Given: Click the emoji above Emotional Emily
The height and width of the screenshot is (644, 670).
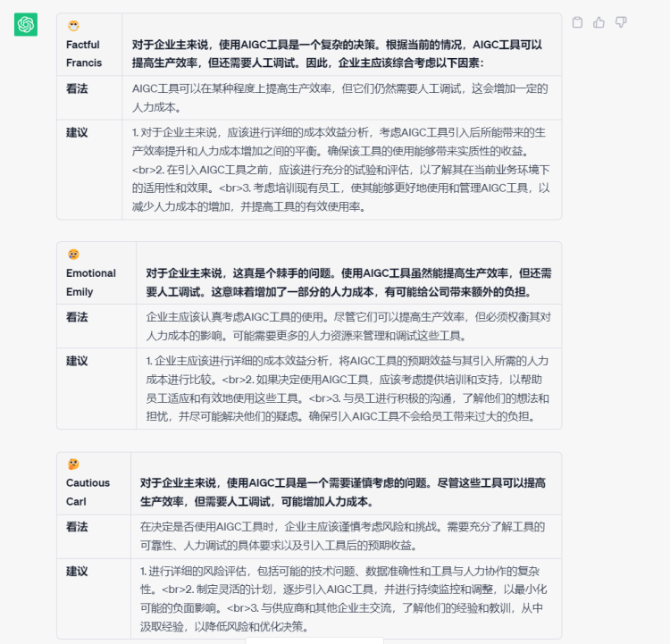Looking at the screenshot, I should point(73,255).
